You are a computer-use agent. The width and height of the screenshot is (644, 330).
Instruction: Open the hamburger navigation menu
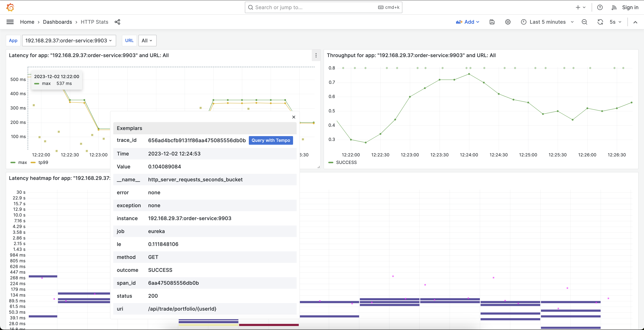(x=10, y=22)
